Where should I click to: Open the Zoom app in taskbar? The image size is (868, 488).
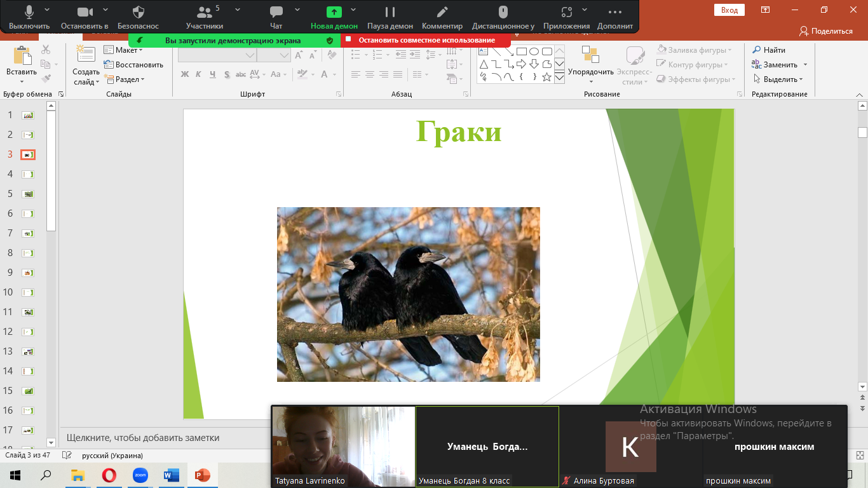(x=140, y=475)
